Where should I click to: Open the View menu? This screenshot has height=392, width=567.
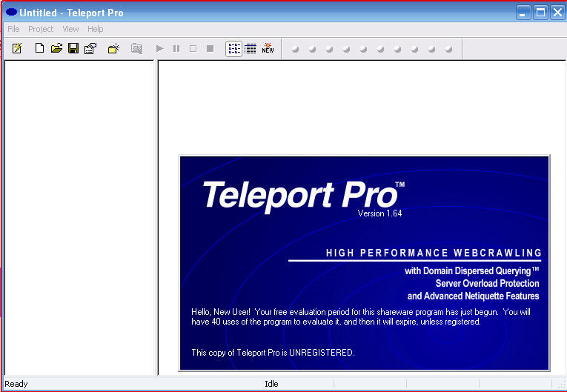click(x=70, y=29)
